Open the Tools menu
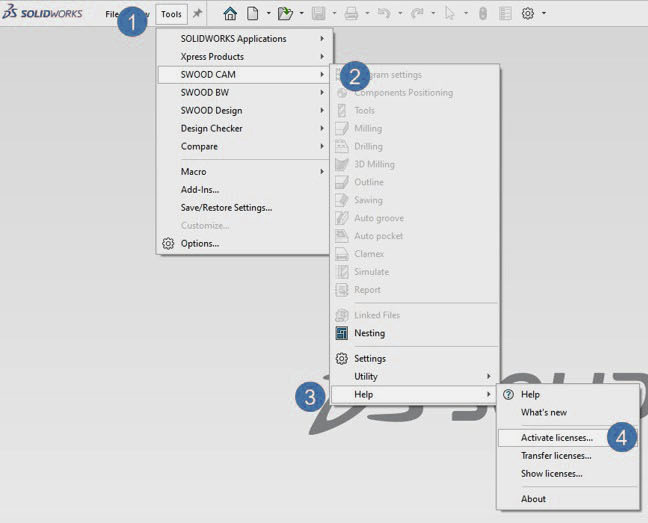This screenshot has height=523, width=648. (171, 14)
